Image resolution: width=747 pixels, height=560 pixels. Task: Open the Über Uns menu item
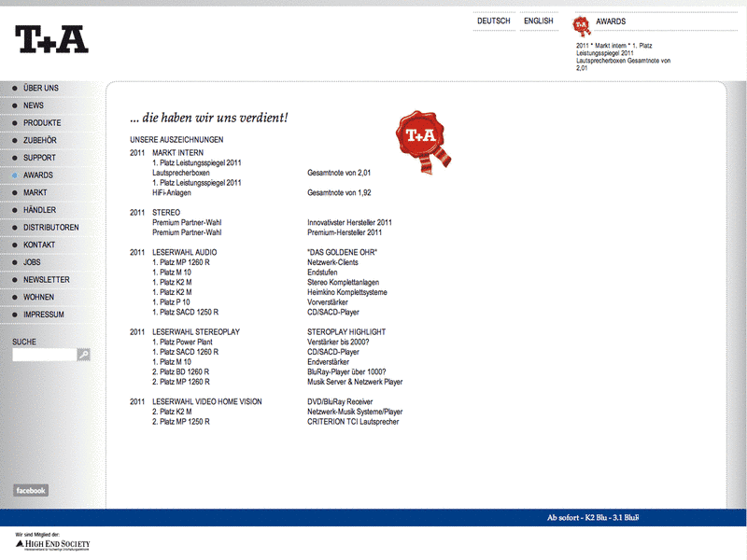tap(40, 88)
